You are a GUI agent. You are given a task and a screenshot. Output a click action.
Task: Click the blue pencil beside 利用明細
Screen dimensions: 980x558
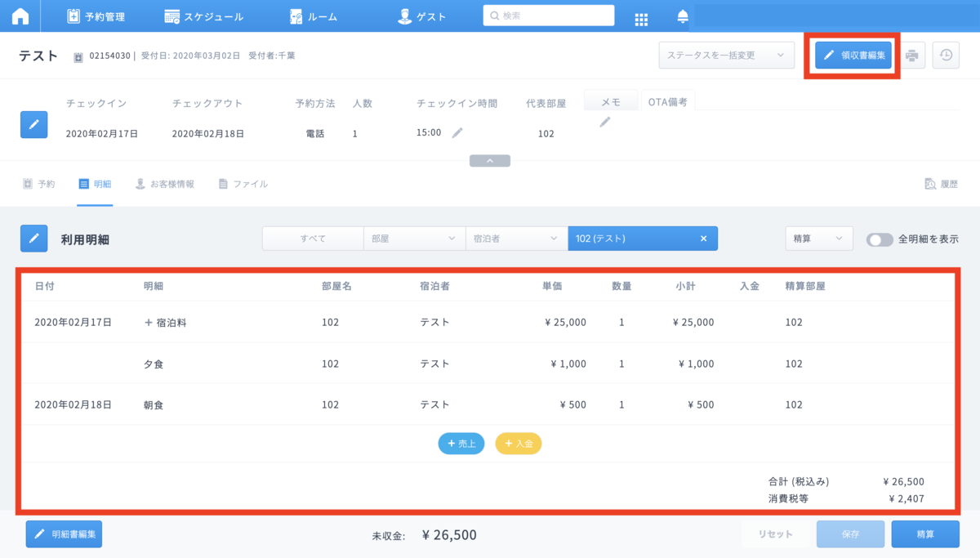tap(33, 239)
